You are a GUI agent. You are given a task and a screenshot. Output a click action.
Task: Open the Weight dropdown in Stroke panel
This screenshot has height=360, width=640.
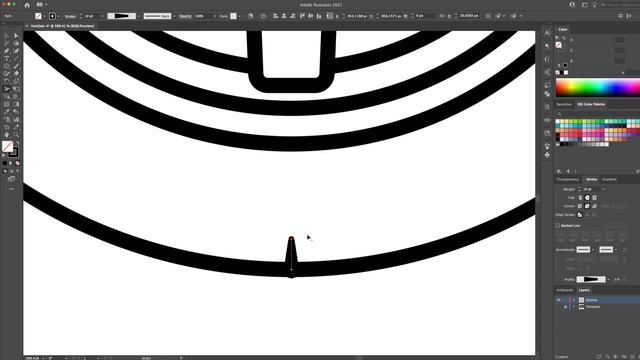tap(604, 189)
